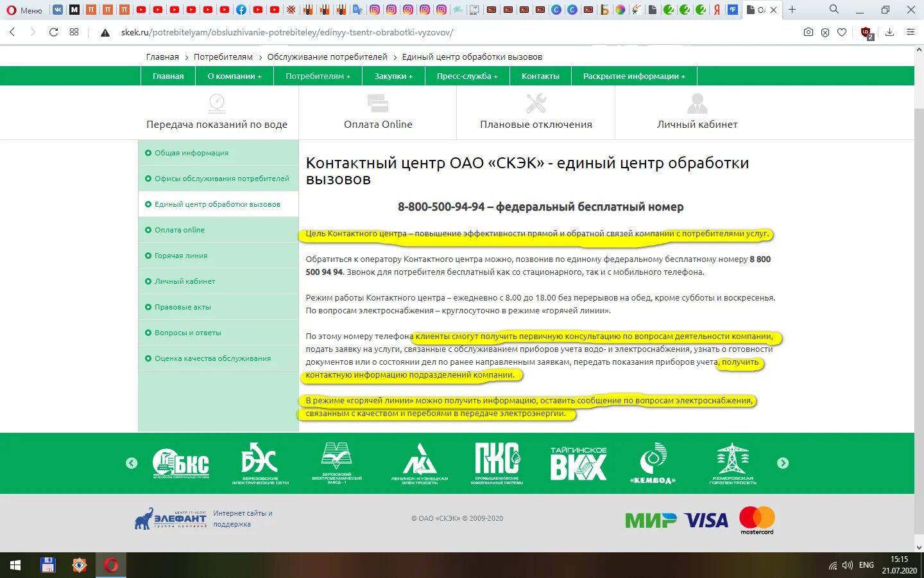This screenshot has width=924, height=578.
Task: Switch to the Yandex Я tab
Action: pyautogui.click(x=716, y=10)
